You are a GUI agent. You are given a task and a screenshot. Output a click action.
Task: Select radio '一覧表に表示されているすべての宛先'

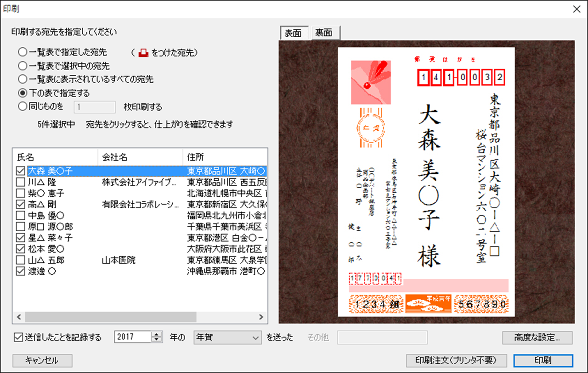(x=23, y=79)
